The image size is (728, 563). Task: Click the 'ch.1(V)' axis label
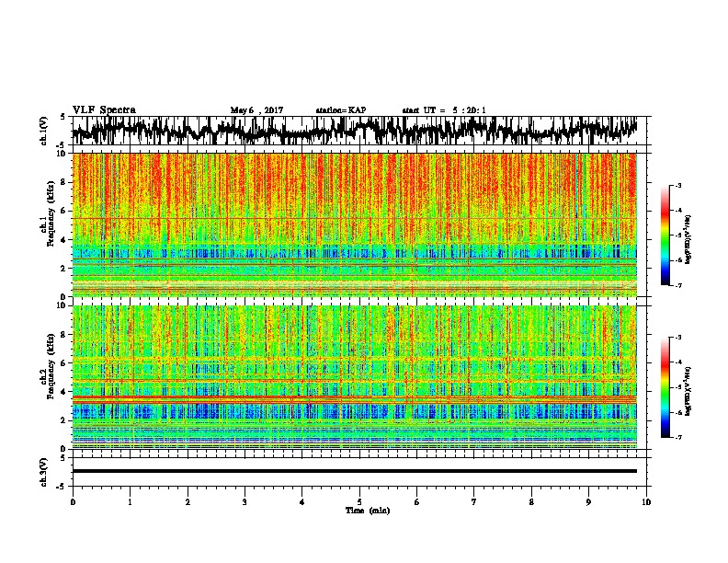click(x=44, y=131)
